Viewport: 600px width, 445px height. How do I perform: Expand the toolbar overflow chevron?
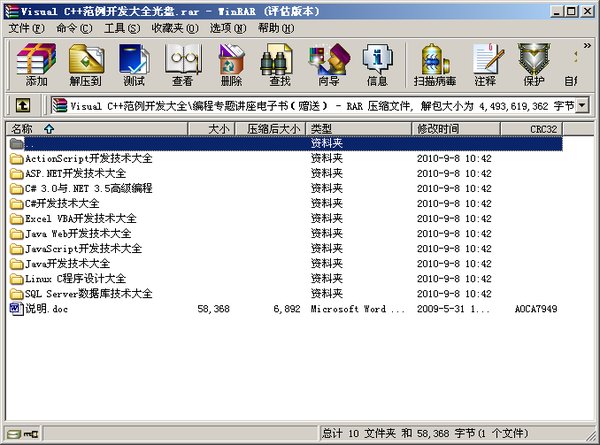click(587, 46)
